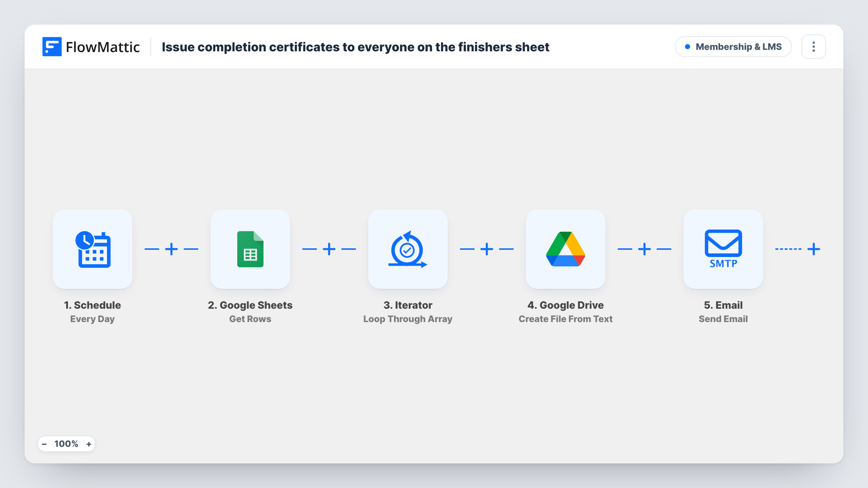Open the three-dot options menu

[814, 47]
